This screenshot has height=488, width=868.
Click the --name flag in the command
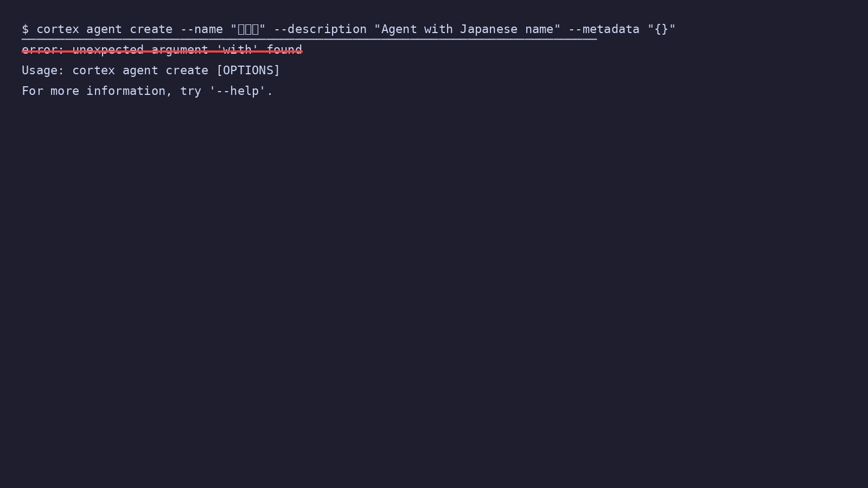(201, 29)
